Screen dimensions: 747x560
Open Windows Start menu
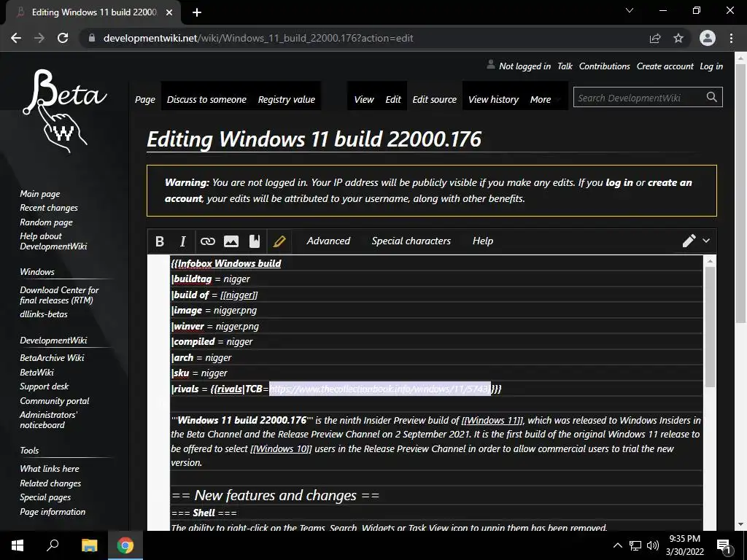click(x=18, y=545)
